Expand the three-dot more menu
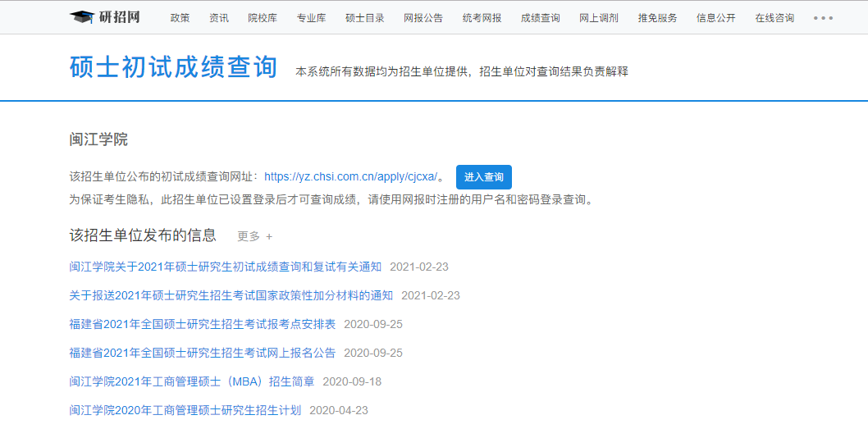The image size is (868, 438). click(823, 18)
